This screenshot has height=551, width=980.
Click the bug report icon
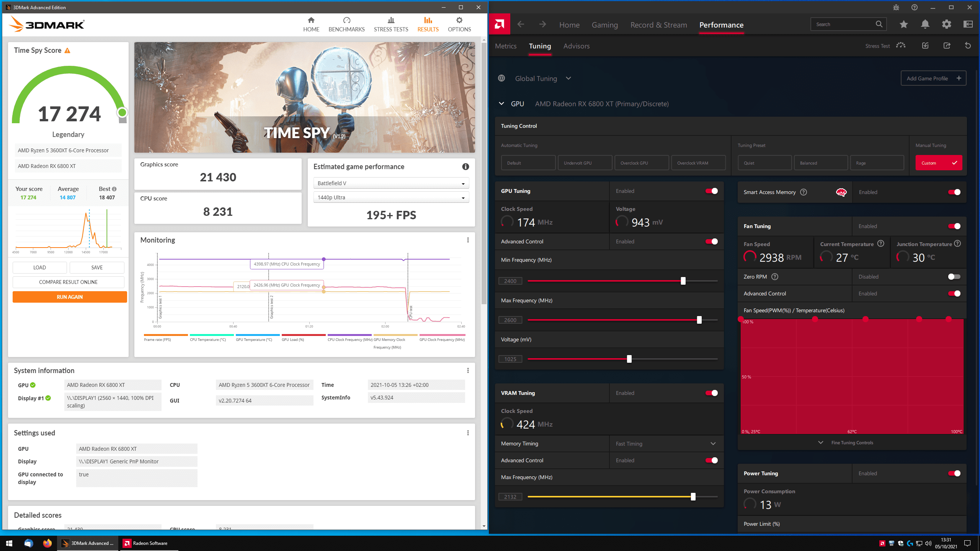click(x=896, y=7)
